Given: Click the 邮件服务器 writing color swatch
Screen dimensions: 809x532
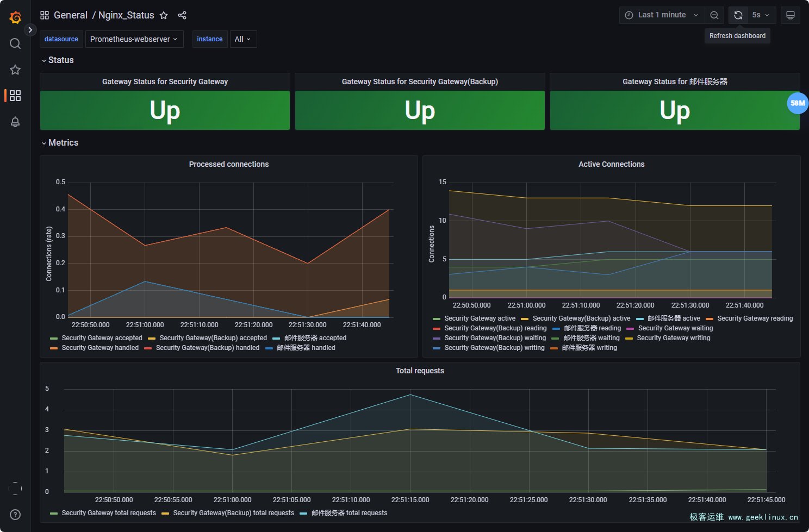Looking at the screenshot, I should pos(554,348).
